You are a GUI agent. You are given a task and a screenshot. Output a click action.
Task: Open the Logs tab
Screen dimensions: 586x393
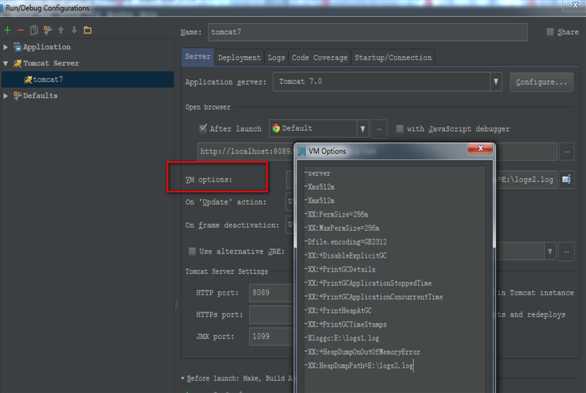coord(276,58)
